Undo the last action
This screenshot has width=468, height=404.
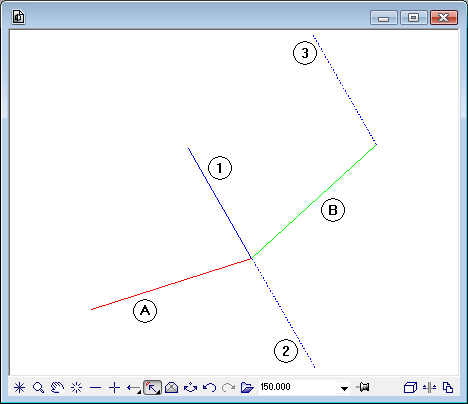209,388
